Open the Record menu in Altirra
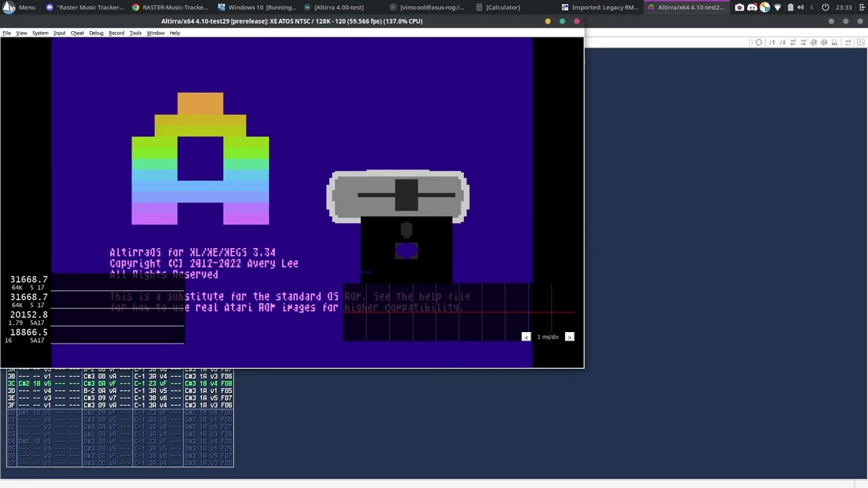This screenshot has height=488, width=868. coord(117,33)
